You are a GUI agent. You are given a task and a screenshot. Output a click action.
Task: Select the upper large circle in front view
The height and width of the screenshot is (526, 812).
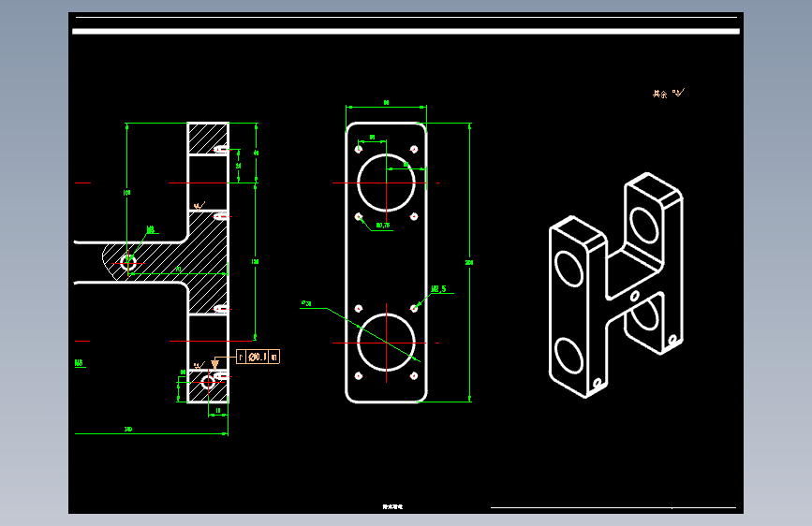coord(386,183)
